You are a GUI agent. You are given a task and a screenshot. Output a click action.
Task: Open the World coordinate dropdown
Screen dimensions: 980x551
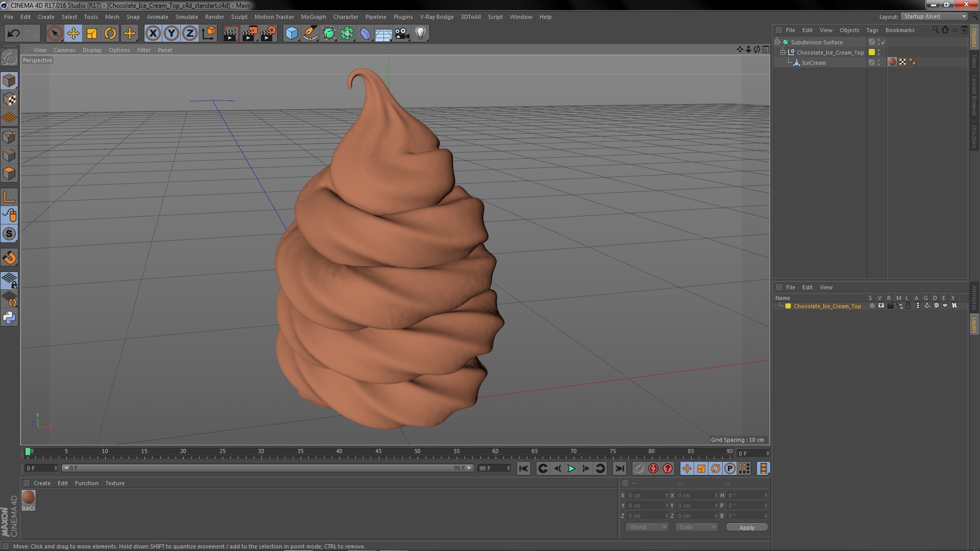tap(647, 527)
